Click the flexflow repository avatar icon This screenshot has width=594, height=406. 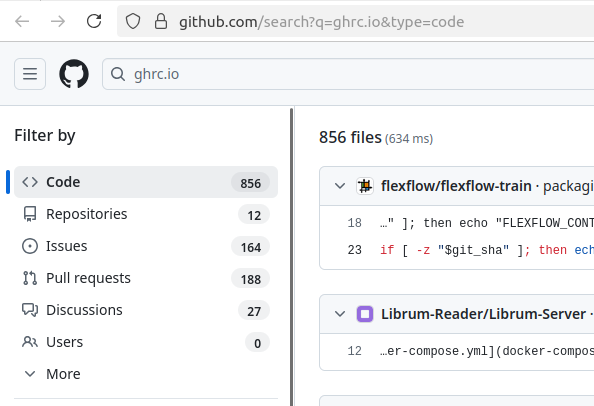click(x=365, y=186)
